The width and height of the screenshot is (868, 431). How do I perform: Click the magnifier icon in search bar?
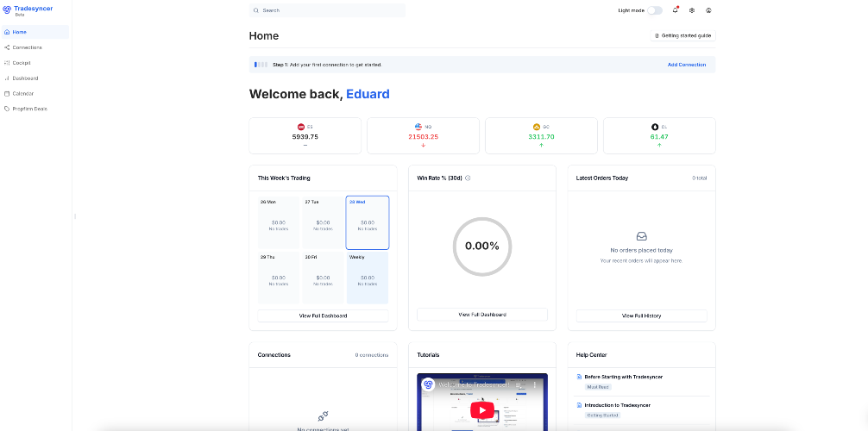pyautogui.click(x=255, y=10)
